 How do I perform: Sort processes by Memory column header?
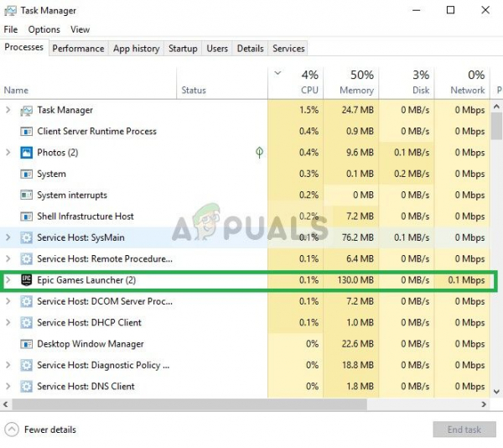[x=351, y=83]
